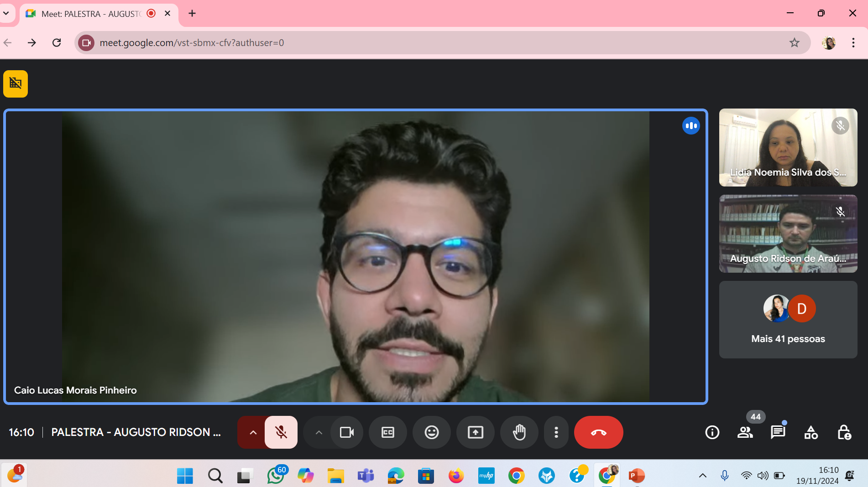
Task: Expand audio settings chevron beside microphone
Action: pos(253,432)
